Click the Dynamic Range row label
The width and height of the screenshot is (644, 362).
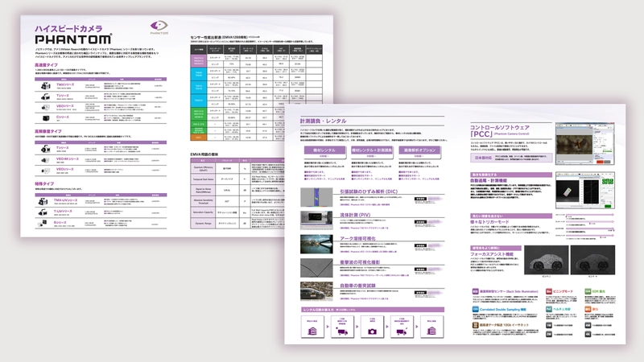[204, 224]
